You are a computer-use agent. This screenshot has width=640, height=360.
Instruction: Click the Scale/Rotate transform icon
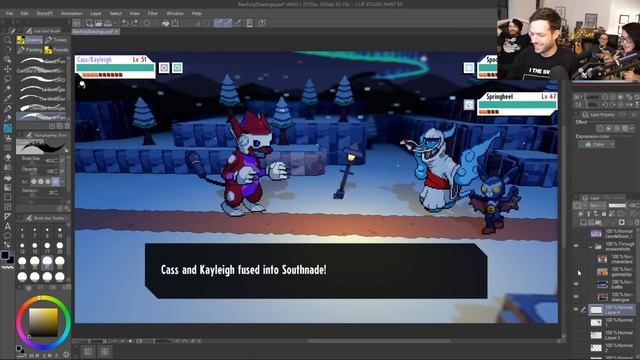[x=175, y=23]
